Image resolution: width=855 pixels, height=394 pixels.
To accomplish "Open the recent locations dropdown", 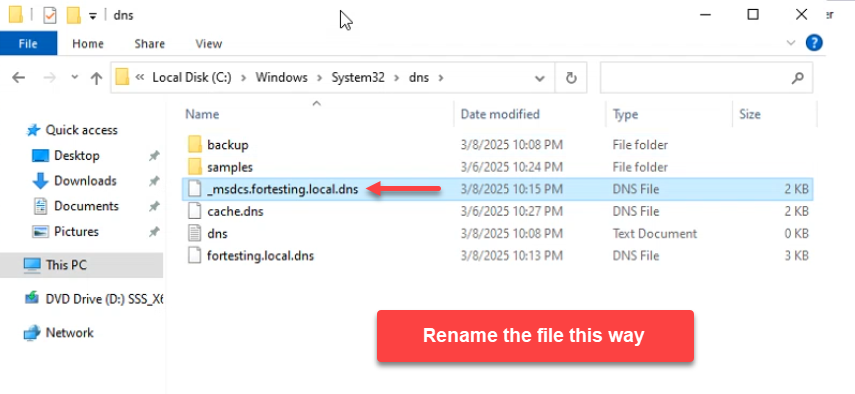I will click(x=75, y=78).
